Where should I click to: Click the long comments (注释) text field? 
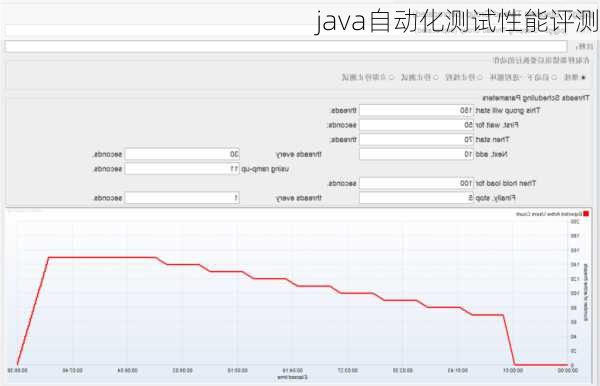coord(286,47)
